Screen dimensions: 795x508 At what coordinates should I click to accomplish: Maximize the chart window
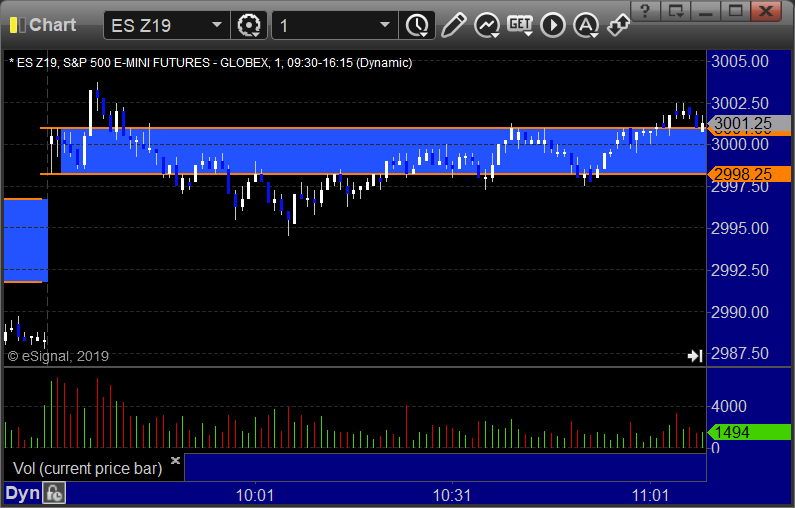pos(736,10)
